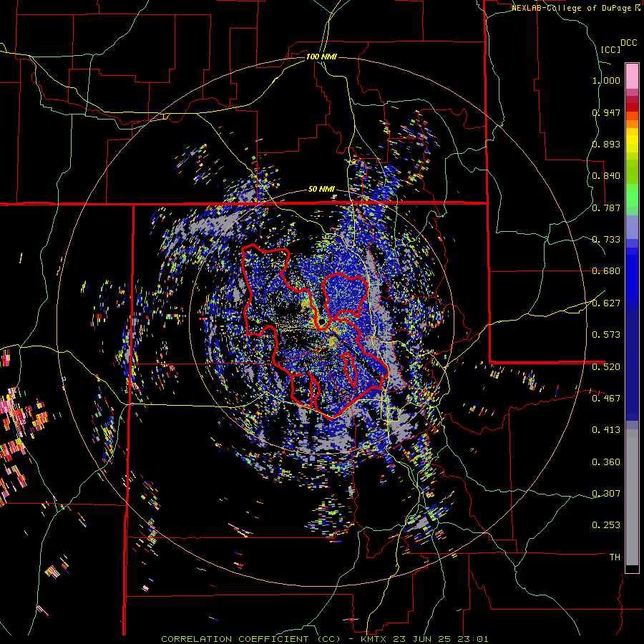Select the 0.680 legend value

606,271
